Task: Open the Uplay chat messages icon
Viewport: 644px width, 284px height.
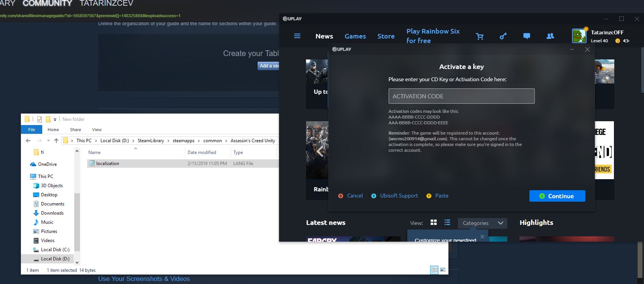Action: [x=527, y=36]
